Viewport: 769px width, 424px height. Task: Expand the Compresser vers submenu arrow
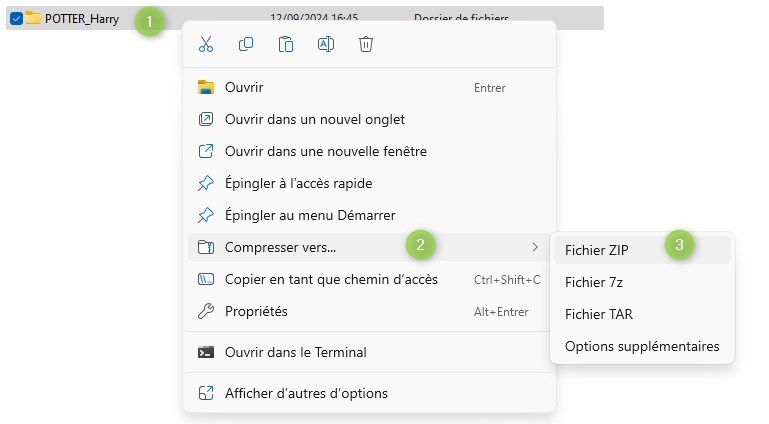coord(535,248)
